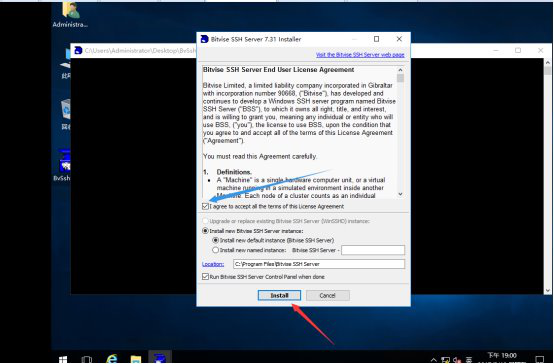This screenshot has width=554, height=364.
Task: Open the Administrator folder on the desktop
Action: (70, 15)
